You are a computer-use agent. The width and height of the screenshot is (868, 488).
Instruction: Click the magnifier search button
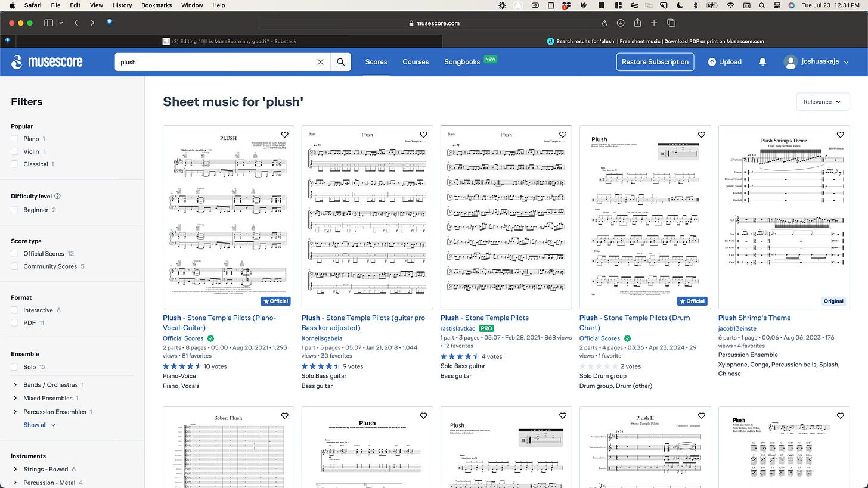(340, 62)
